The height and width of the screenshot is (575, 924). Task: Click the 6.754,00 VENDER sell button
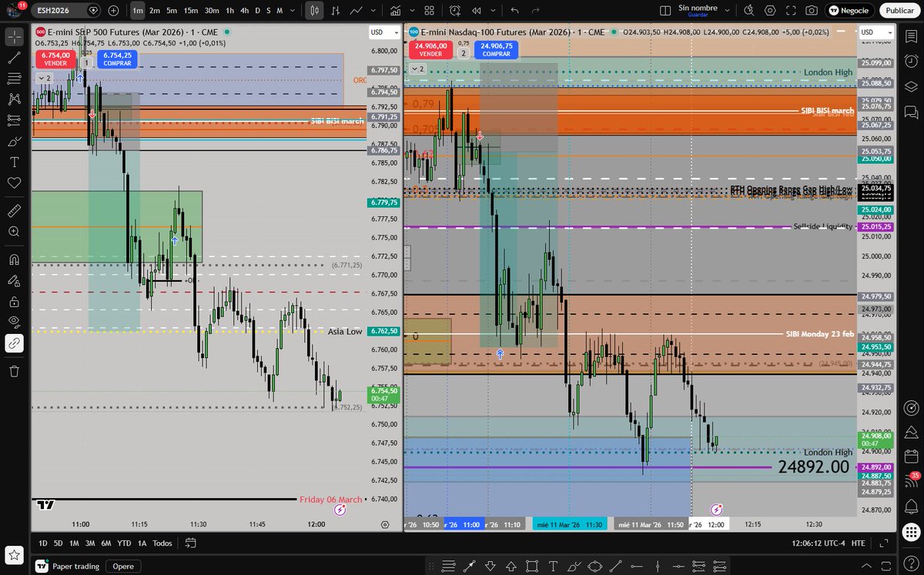point(55,59)
